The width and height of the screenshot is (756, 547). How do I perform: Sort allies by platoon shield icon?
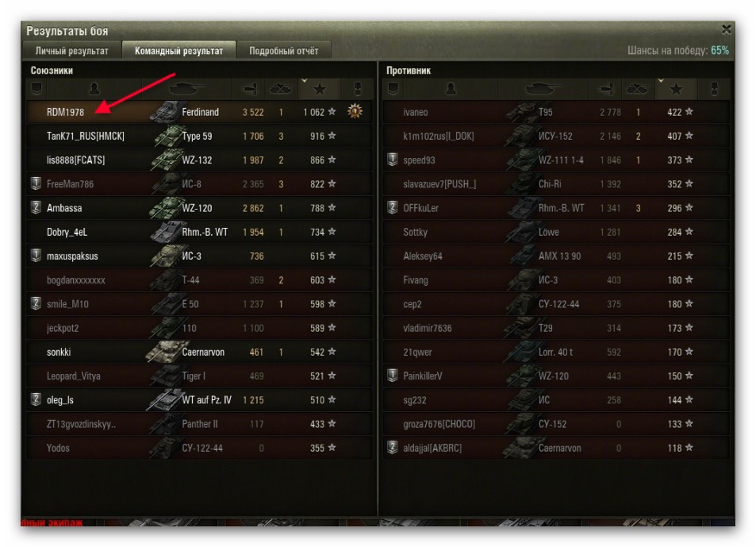point(36,89)
